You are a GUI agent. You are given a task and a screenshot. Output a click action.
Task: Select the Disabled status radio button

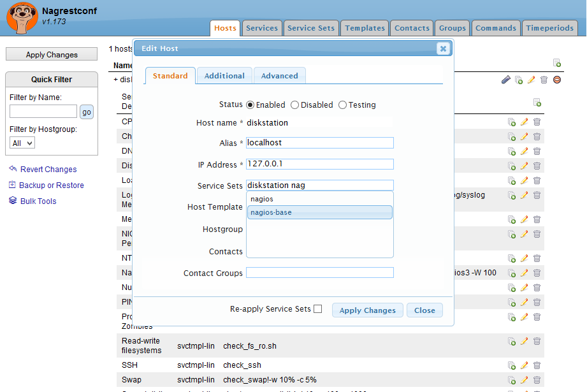(295, 105)
